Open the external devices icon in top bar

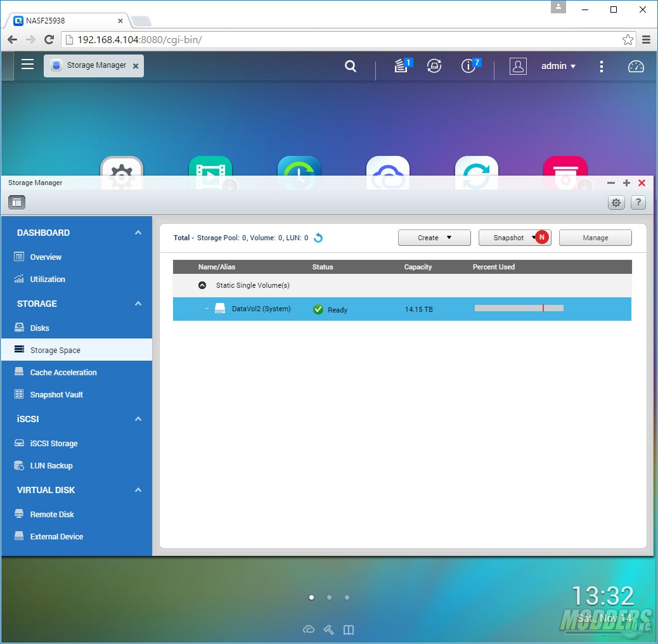pos(434,66)
